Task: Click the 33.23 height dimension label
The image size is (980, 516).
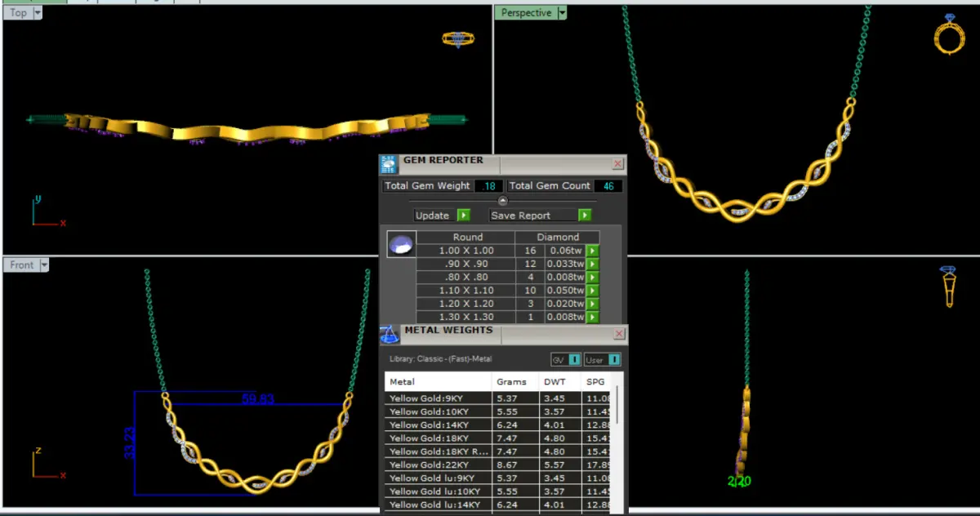Action: click(x=129, y=443)
